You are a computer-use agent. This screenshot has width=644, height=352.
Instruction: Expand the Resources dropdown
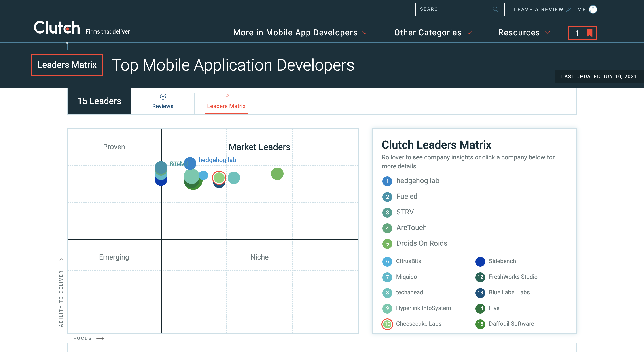524,32
